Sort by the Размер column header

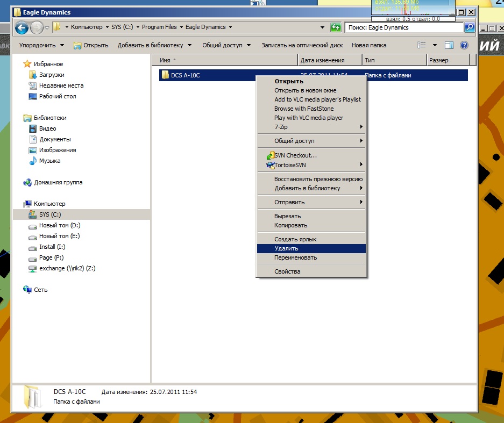pos(448,60)
